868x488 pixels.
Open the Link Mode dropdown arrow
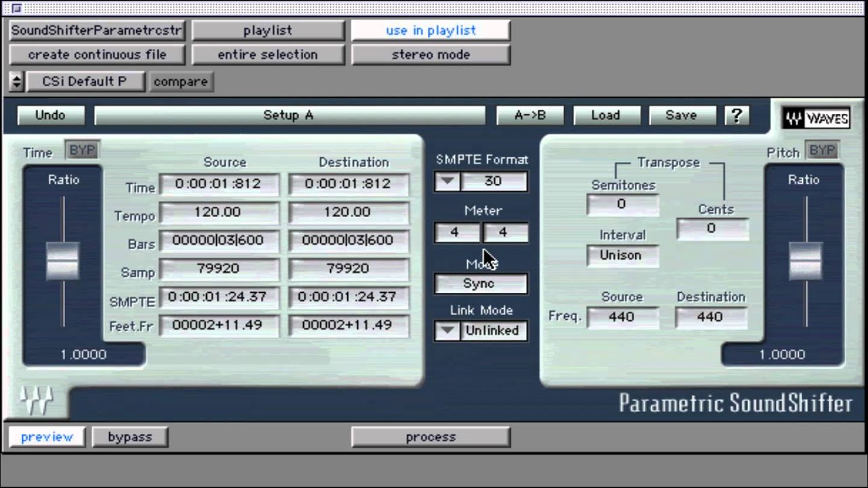(448, 331)
